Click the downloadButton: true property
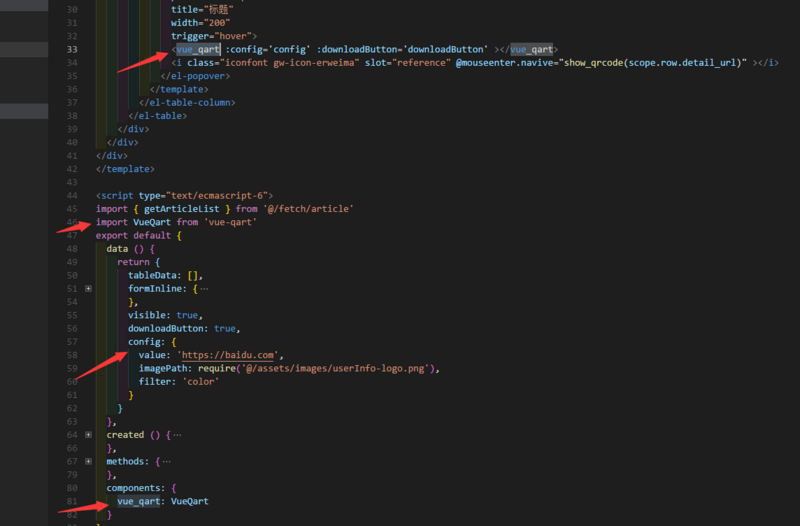800x526 pixels. pos(184,329)
